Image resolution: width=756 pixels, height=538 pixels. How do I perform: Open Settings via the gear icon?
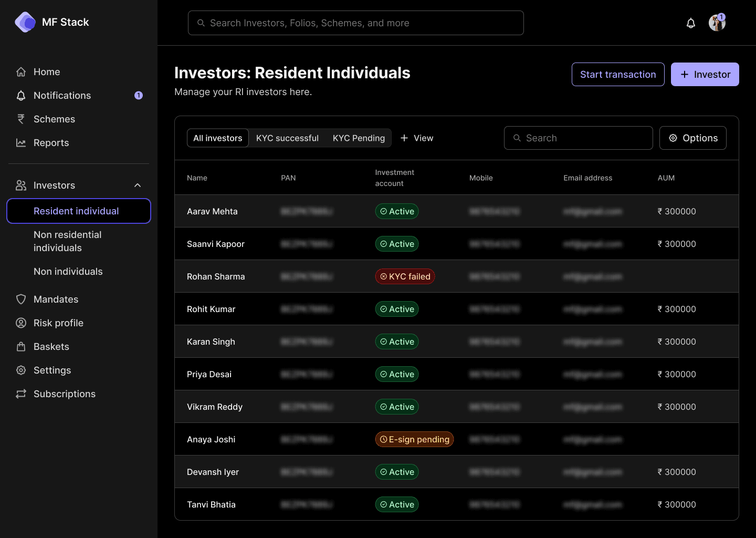click(21, 370)
